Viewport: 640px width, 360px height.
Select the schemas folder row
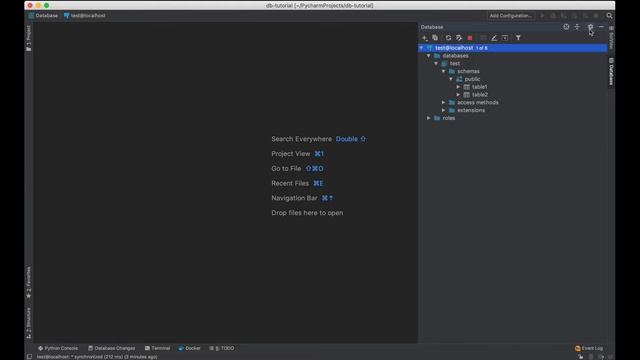pos(513,71)
